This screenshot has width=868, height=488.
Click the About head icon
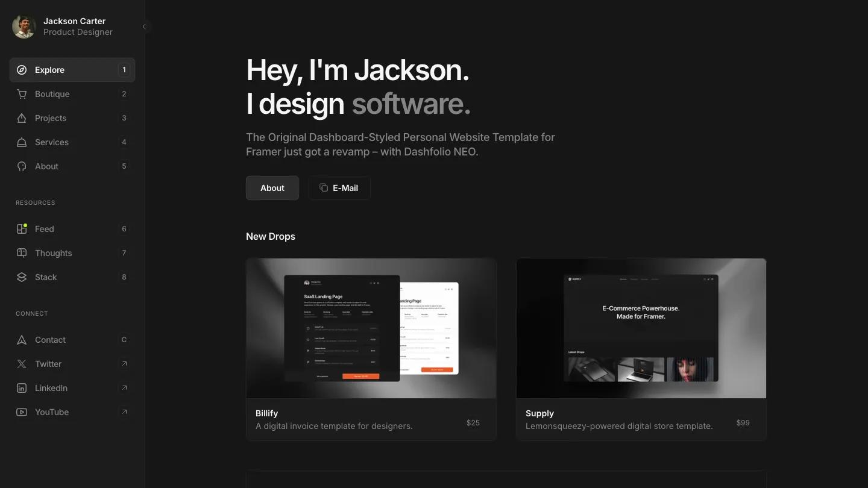[22, 166]
